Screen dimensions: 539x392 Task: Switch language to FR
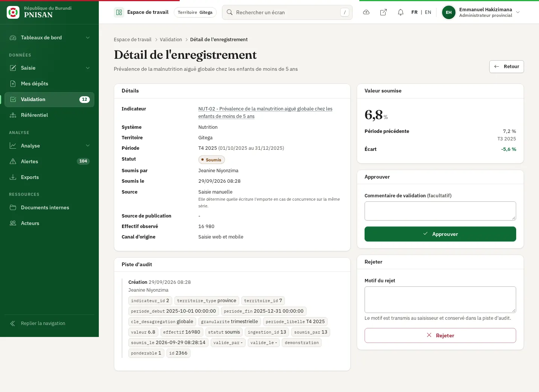(x=414, y=12)
